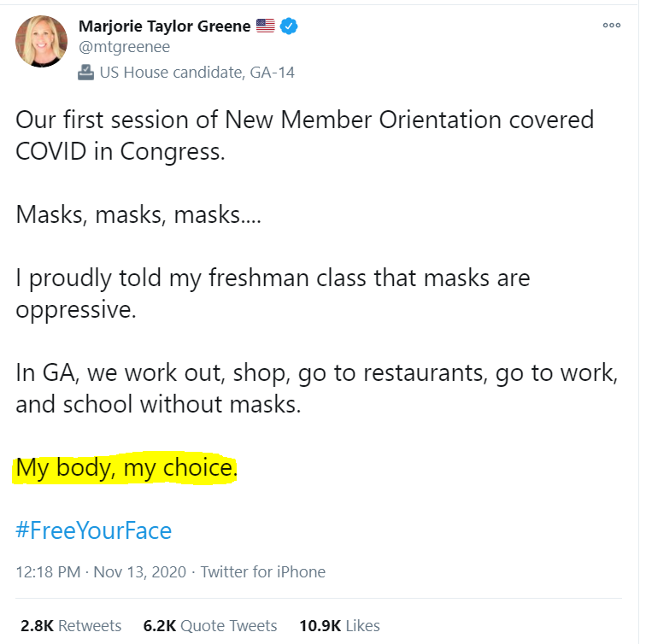
Task: Click the US House candidate, GA-14 label
Action: [x=197, y=73]
